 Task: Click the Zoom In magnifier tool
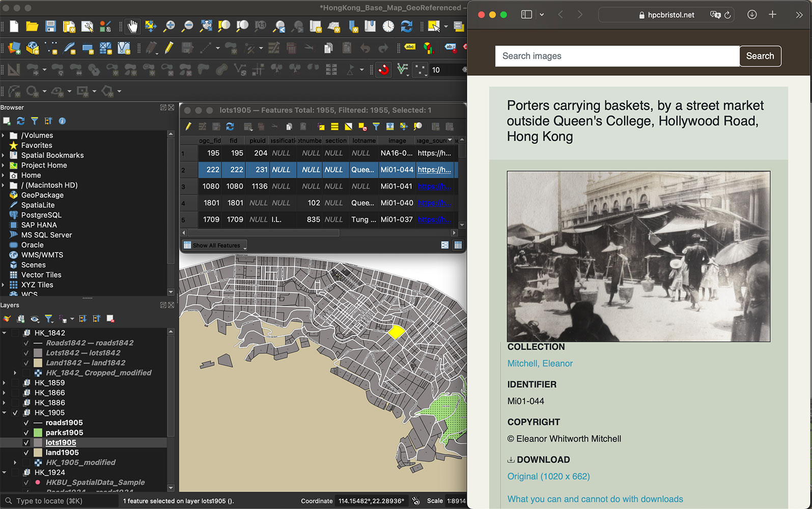tap(169, 26)
